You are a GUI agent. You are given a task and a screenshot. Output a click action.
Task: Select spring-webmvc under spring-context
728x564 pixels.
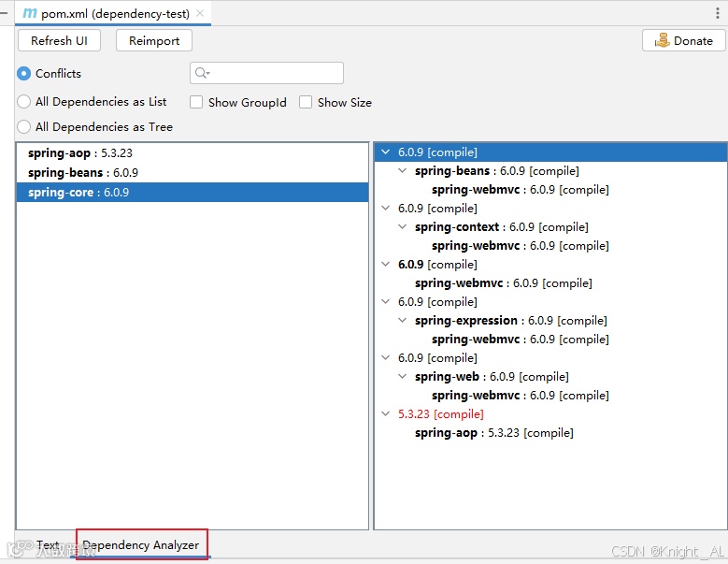[x=520, y=246]
